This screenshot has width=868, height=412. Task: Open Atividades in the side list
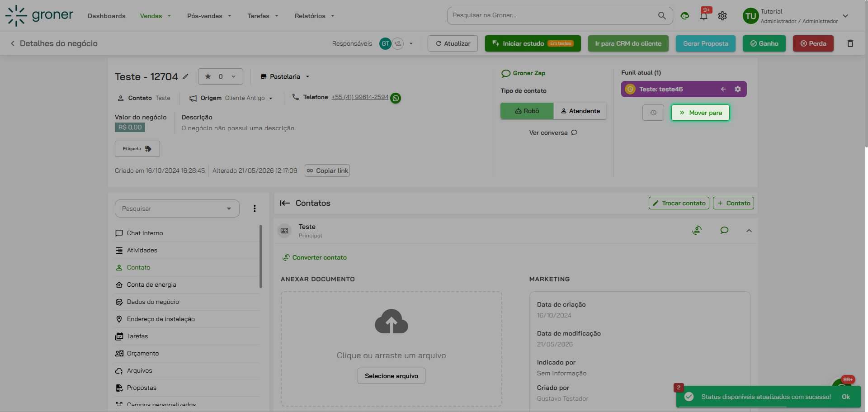tap(187, 250)
